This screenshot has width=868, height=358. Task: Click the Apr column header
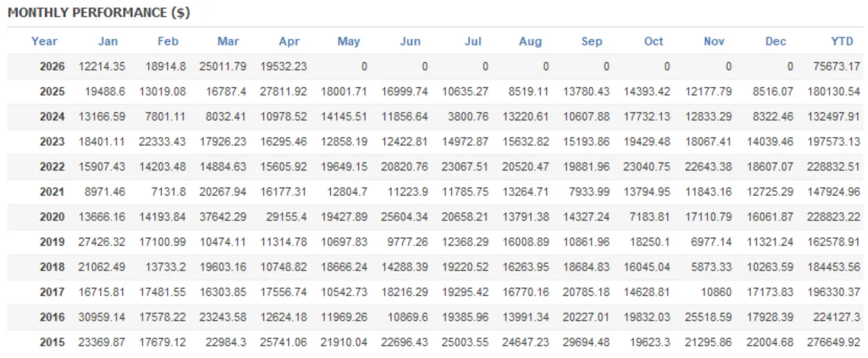point(290,41)
